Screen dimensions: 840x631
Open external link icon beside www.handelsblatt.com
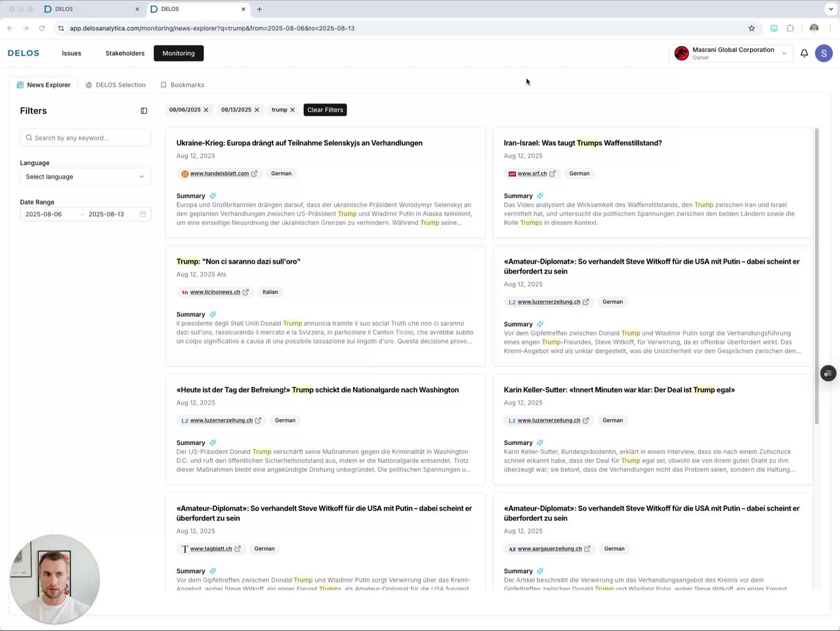(x=254, y=174)
